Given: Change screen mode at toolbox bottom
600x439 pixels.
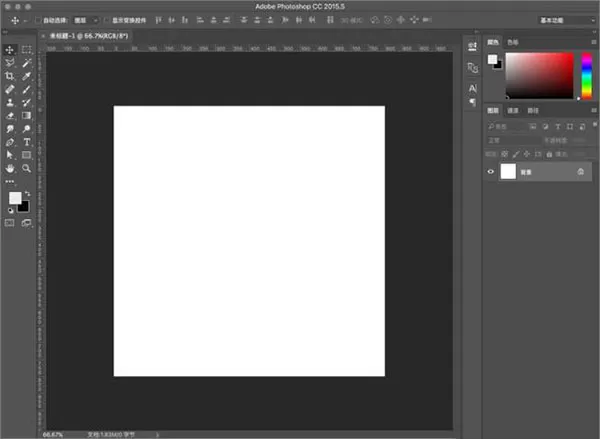Looking at the screenshot, I should [x=26, y=223].
